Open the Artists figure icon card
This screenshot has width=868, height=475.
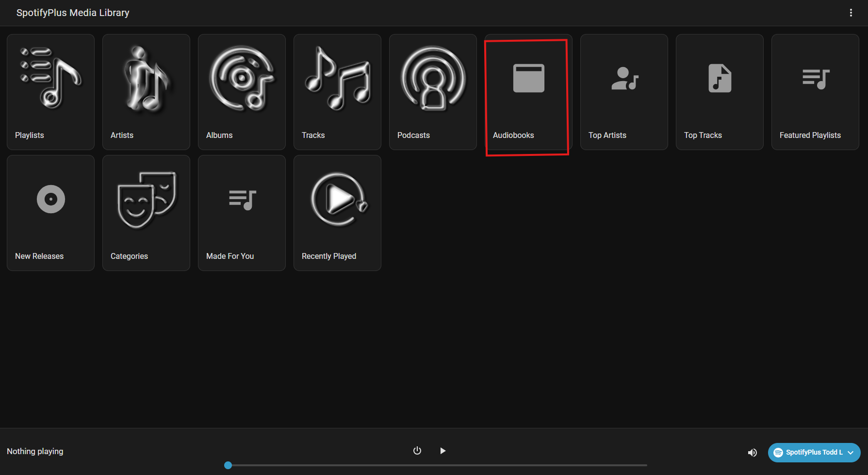pos(146,92)
